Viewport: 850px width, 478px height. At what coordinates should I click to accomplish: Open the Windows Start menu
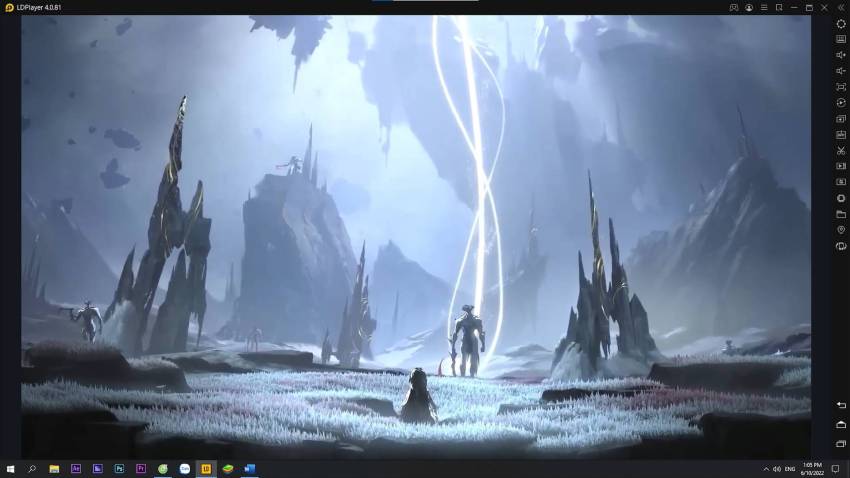coord(10,469)
